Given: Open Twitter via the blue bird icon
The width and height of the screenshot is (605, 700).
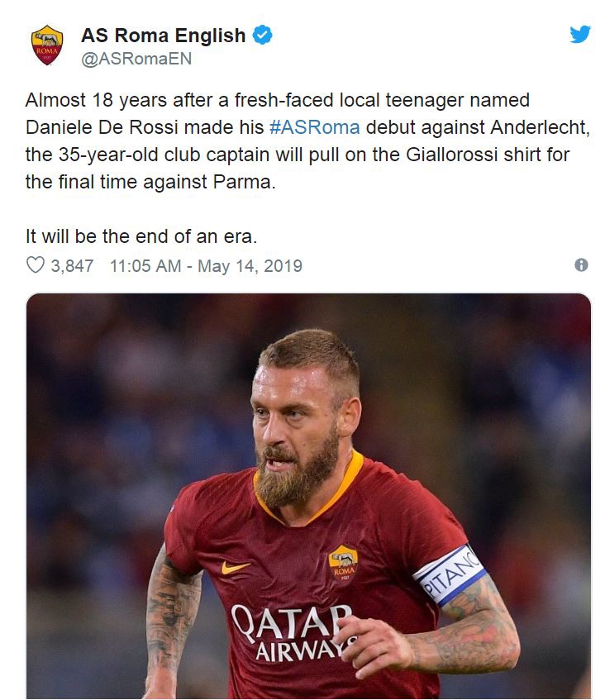Looking at the screenshot, I should [580, 35].
